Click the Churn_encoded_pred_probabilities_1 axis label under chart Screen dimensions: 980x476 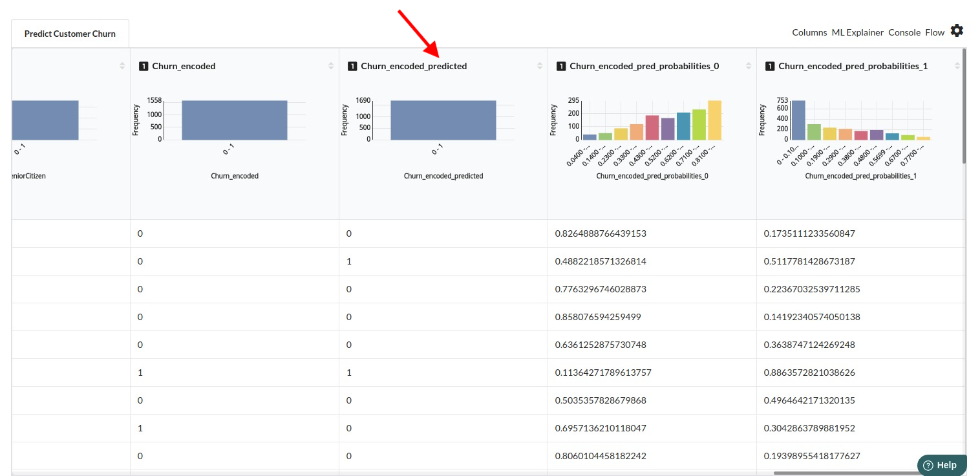[861, 176]
